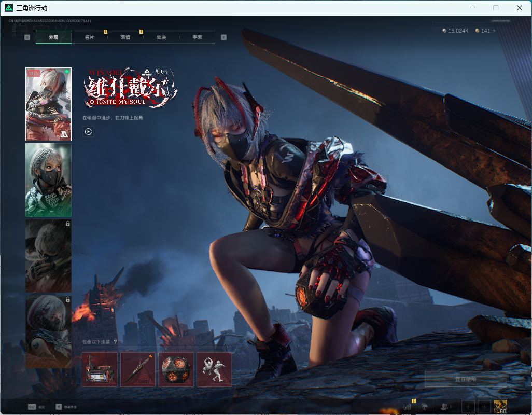Screen dimensions: 532x415
Task: Open the 手表 tab
Action: pyautogui.click(x=198, y=37)
